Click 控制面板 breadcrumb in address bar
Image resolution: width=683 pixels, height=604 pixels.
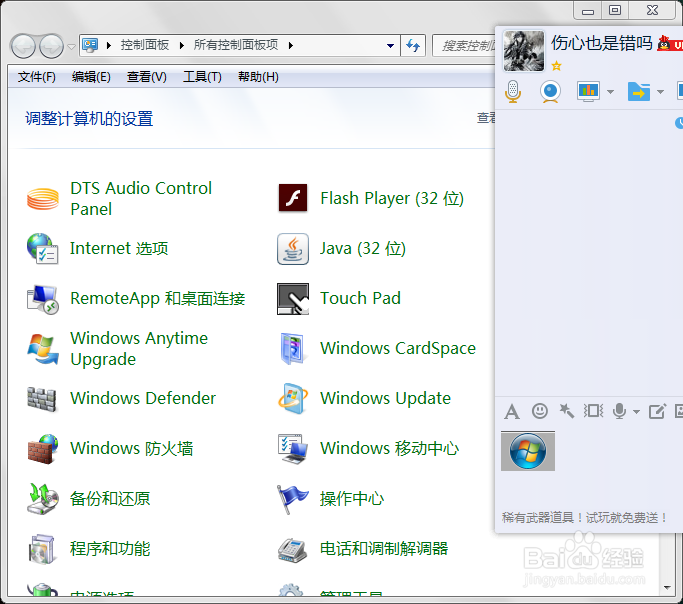pyautogui.click(x=145, y=45)
